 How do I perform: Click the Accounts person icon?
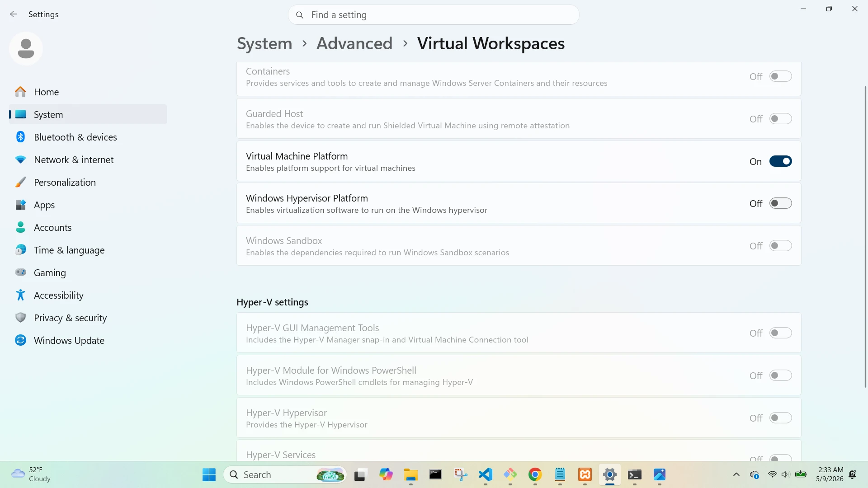point(20,227)
